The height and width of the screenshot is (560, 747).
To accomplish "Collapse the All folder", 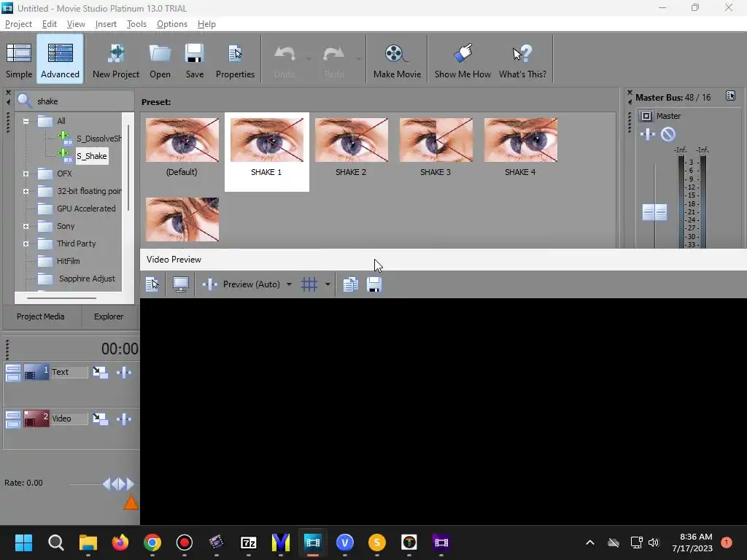I will (x=26, y=121).
